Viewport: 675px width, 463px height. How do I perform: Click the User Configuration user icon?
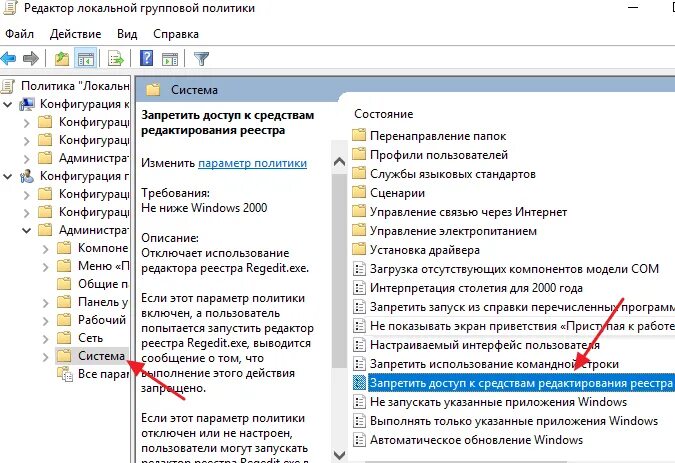pos(27,176)
